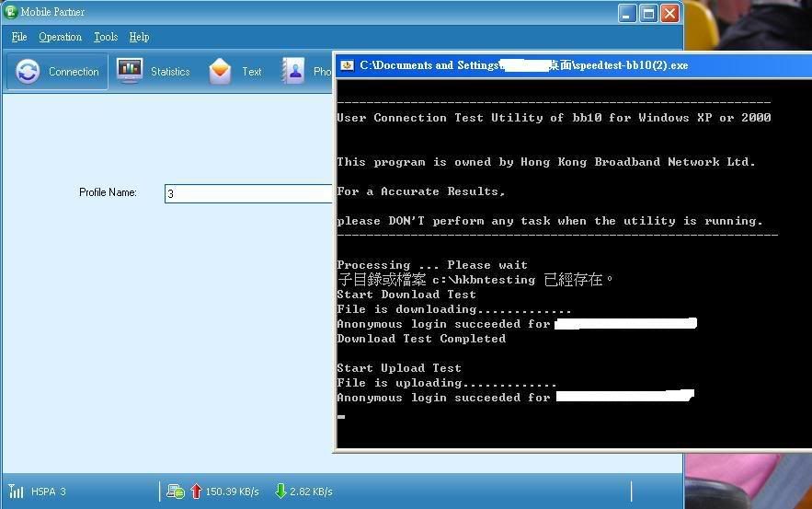
Task: Open the File menu in Mobile Partner
Action: [x=19, y=37]
